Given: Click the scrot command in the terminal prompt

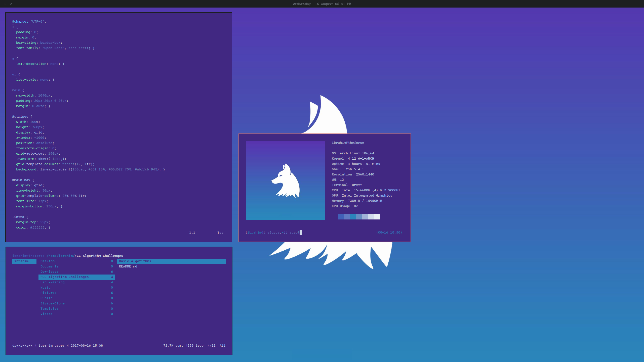Looking at the screenshot, I should pyautogui.click(x=294, y=233).
